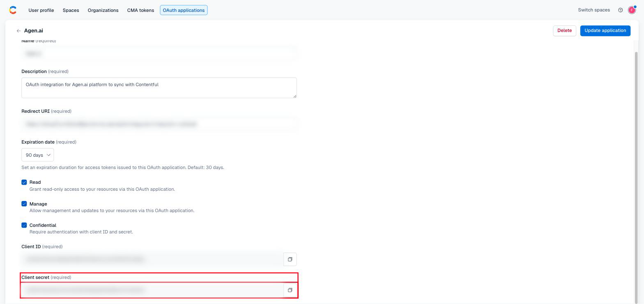Copy the Client ID value
The image size is (644, 304).
tap(290, 259)
